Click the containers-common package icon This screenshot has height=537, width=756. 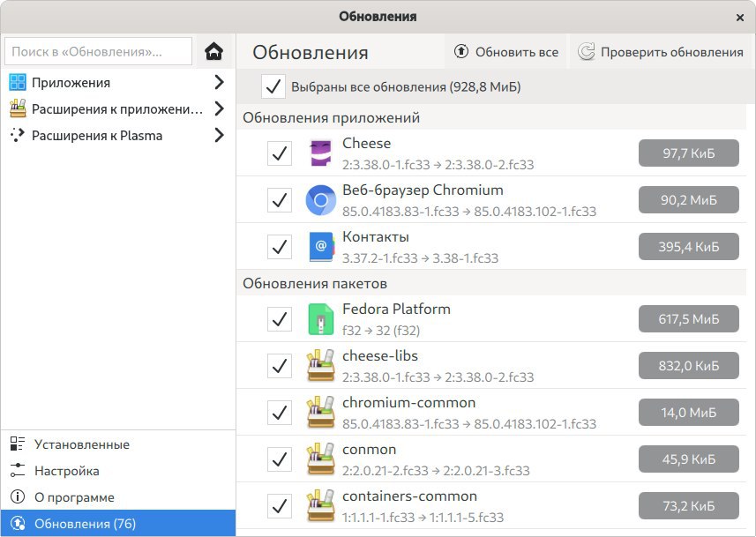click(x=320, y=506)
